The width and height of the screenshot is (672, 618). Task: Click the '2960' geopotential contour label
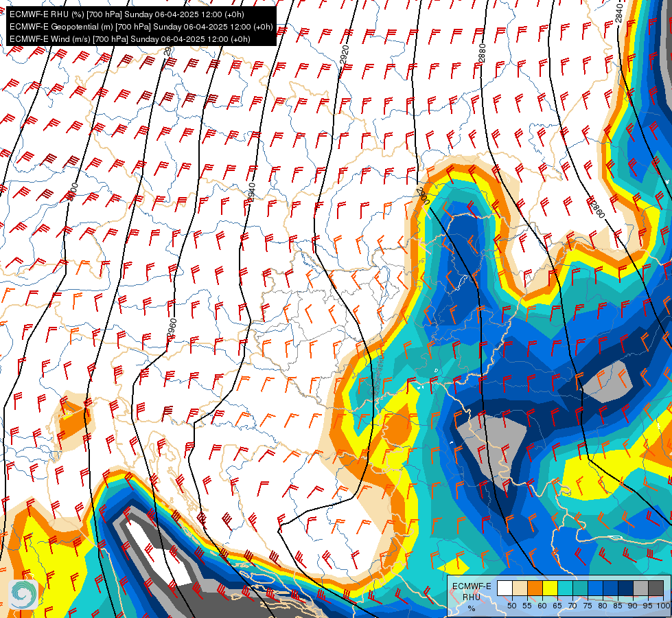tap(172, 329)
